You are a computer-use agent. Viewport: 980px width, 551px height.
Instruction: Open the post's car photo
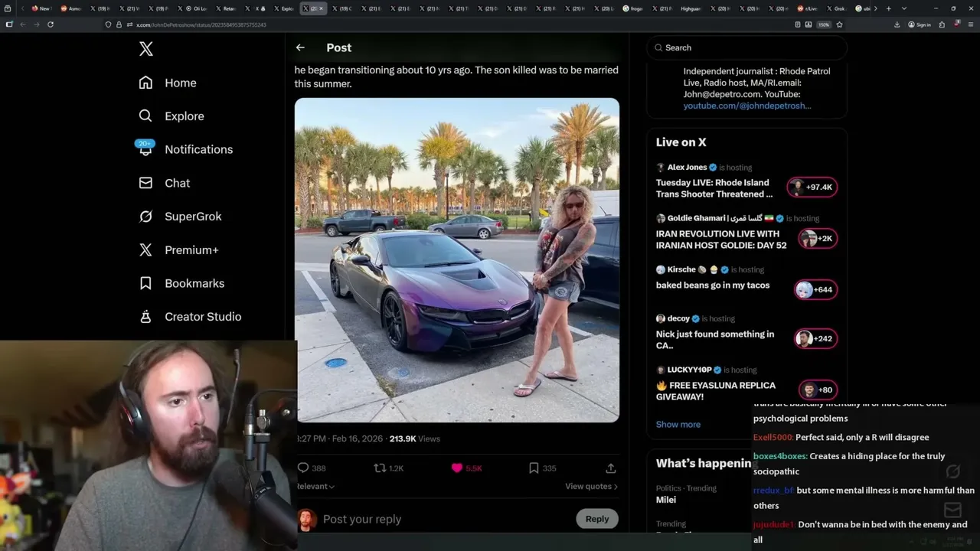(x=457, y=260)
